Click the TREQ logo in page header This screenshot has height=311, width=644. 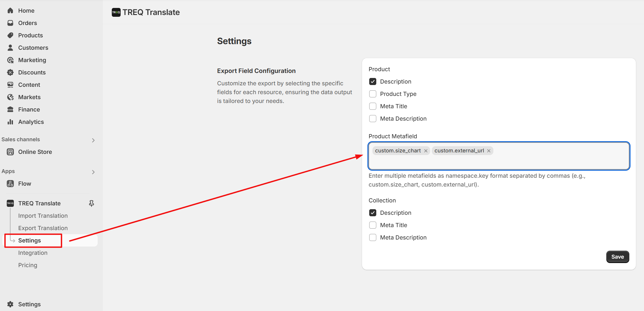click(116, 12)
